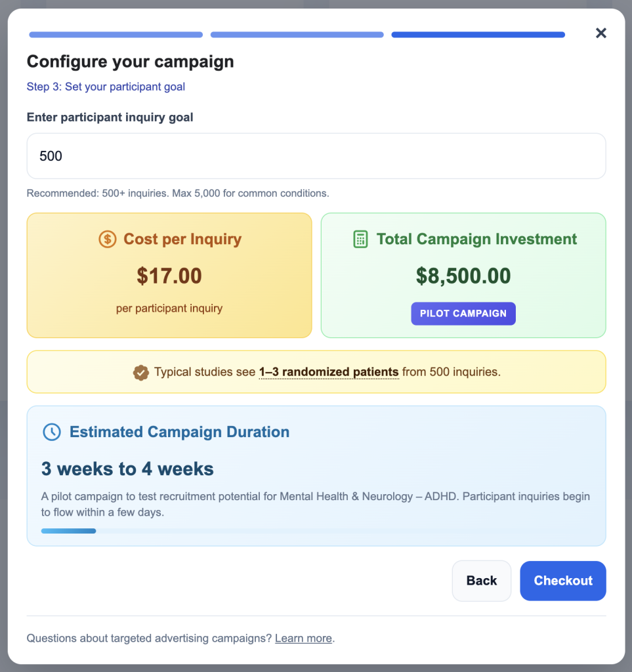Viewport: 632px width, 672px height.
Task: Open the Learn more link
Action: click(303, 638)
